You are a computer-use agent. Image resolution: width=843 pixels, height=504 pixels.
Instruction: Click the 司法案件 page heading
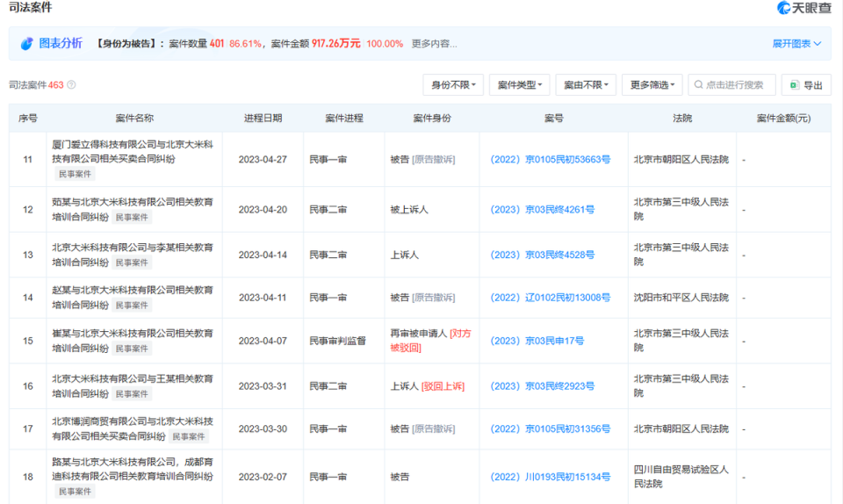coord(30,8)
